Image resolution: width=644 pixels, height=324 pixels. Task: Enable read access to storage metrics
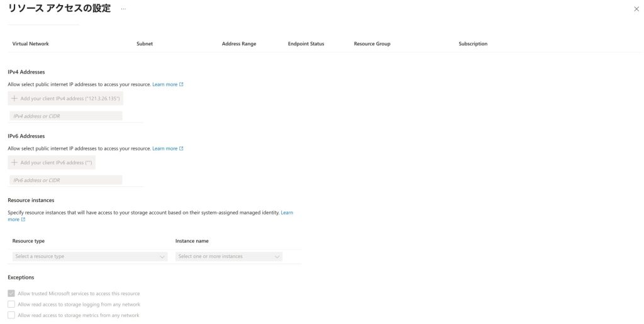click(x=11, y=315)
